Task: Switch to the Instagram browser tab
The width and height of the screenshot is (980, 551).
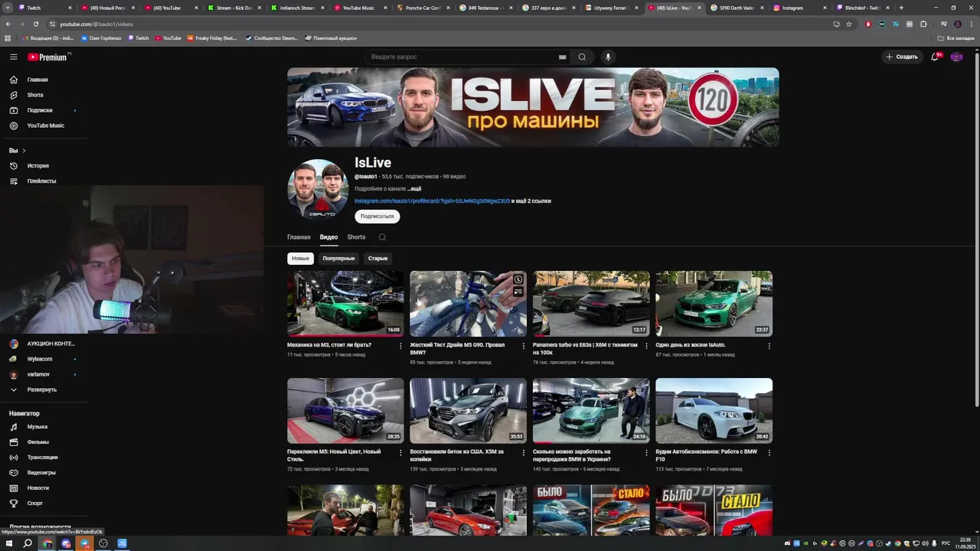Action: (800, 8)
